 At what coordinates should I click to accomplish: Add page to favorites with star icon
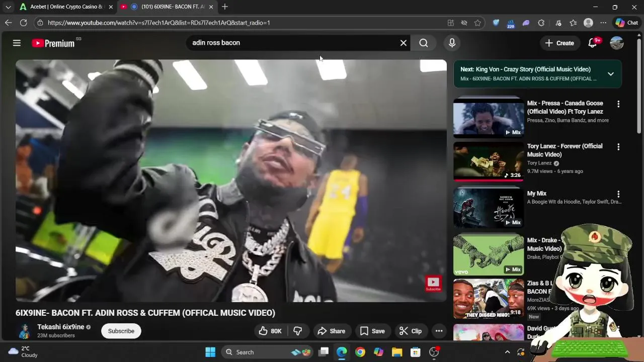(x=477, y=23)
